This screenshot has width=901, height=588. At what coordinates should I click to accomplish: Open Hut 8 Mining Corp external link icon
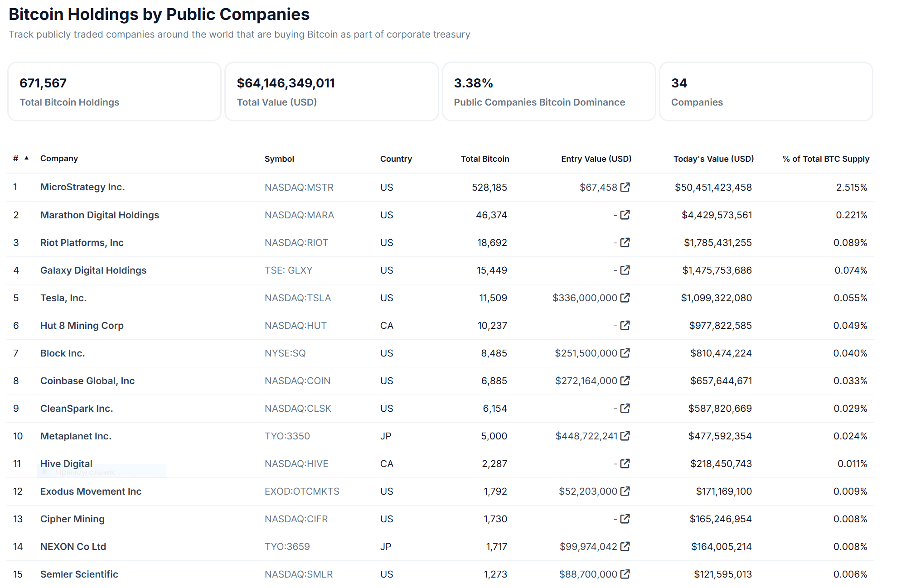625,325
